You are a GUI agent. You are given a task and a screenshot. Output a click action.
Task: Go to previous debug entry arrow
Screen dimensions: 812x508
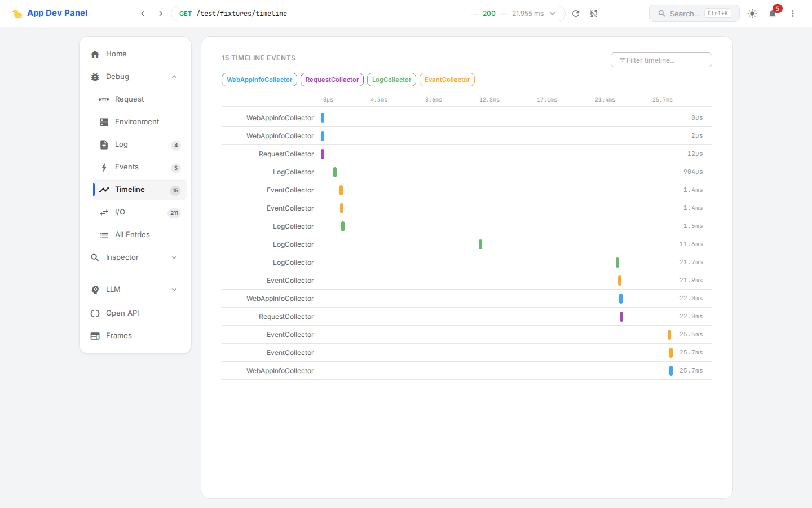click(143, 14)
